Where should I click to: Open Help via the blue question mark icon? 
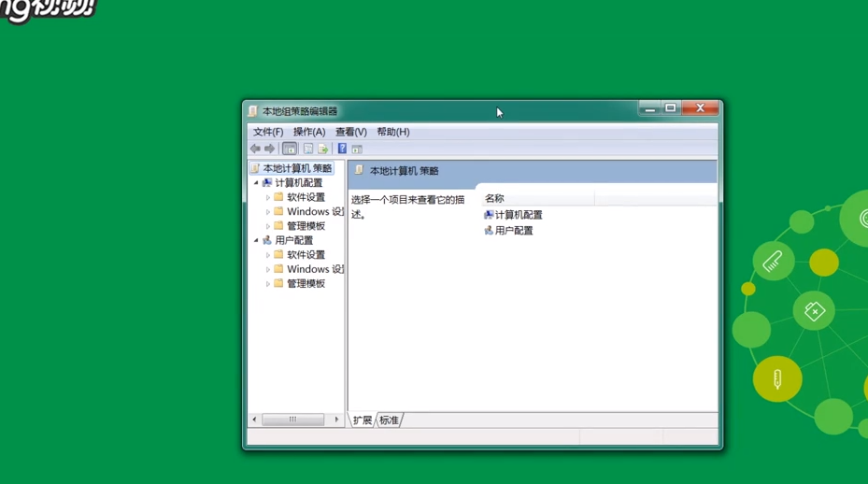(x=342, y=149)
